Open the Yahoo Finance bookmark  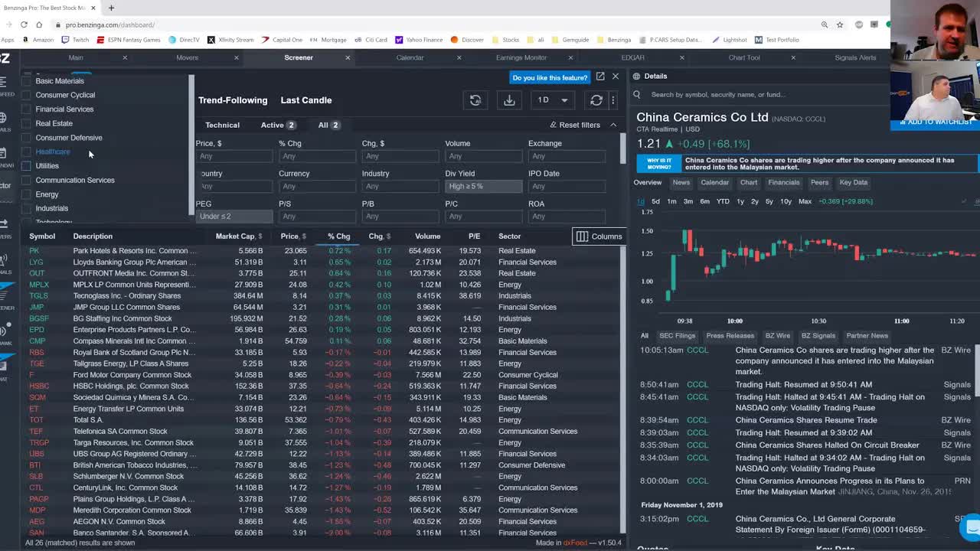419,40
